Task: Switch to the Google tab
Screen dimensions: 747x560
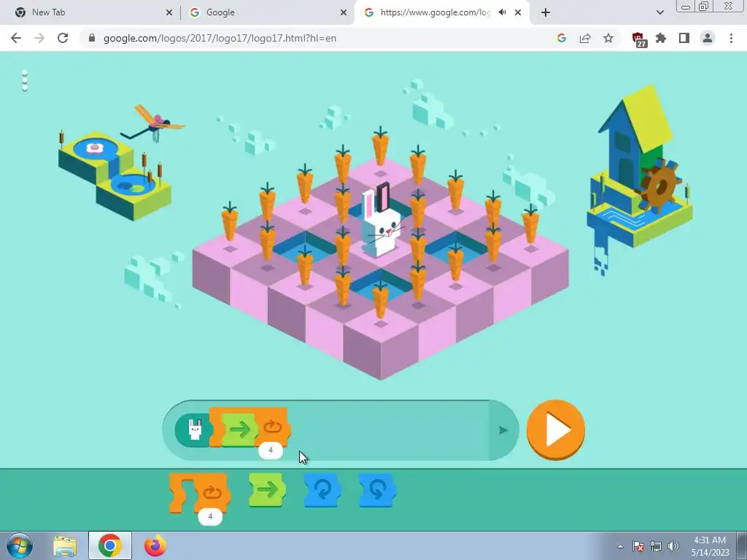Action: (267, 12)
